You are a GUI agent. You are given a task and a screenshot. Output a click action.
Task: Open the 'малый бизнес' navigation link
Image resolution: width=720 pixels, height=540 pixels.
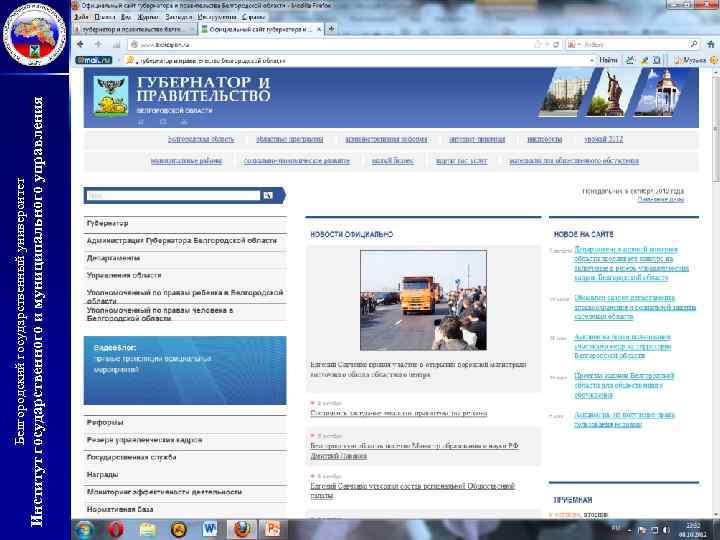point(393,161)
